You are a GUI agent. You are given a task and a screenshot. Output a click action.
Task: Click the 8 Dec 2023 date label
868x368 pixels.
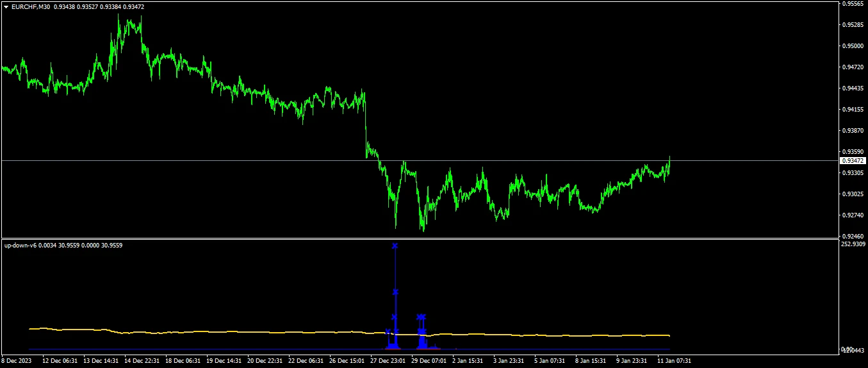point(17,360)
